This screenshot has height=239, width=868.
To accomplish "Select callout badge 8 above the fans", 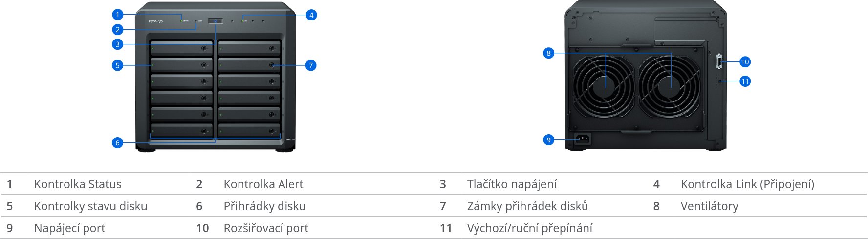I will (548, 53).
